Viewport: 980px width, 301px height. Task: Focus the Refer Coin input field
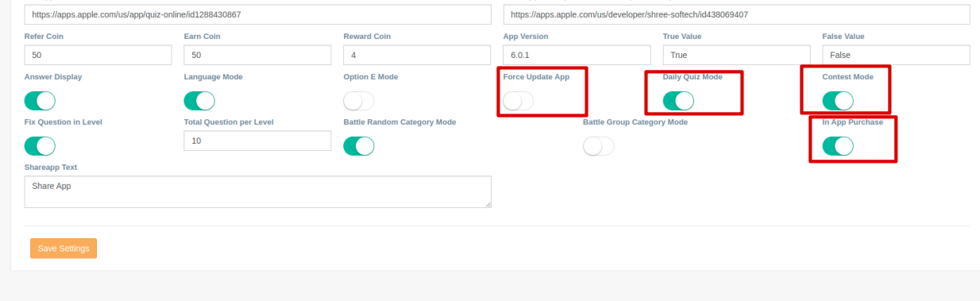tap(98, 55)
